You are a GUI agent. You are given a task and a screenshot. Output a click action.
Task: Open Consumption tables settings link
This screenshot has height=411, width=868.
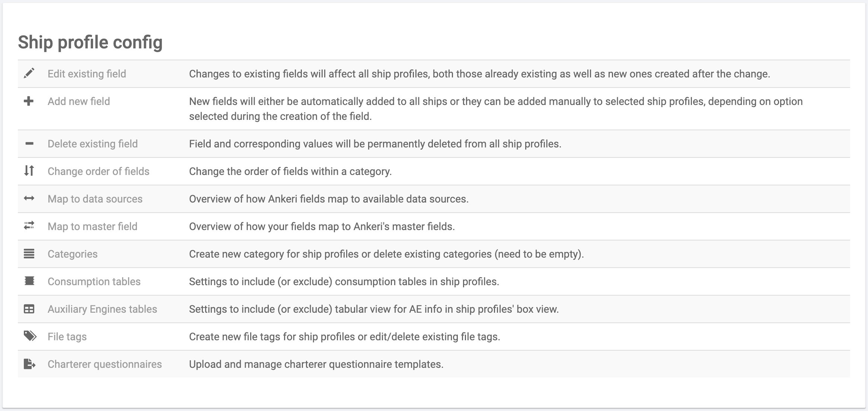94,281
